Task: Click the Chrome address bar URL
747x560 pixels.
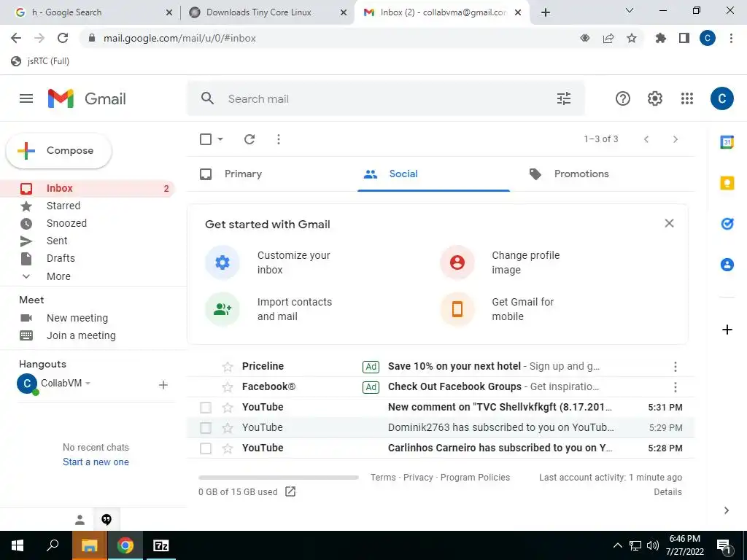Action: click(x=179, y=38)
